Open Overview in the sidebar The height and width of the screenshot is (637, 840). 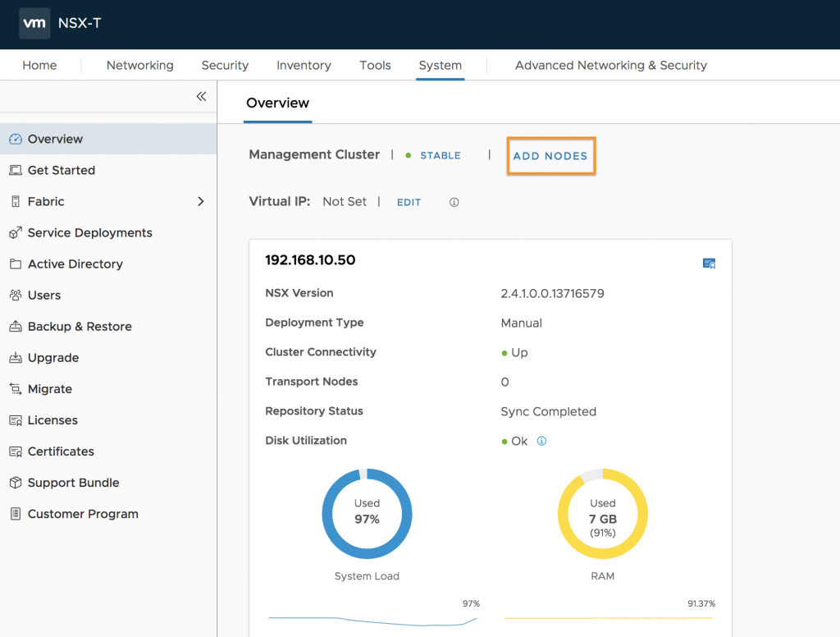[108, 139]
